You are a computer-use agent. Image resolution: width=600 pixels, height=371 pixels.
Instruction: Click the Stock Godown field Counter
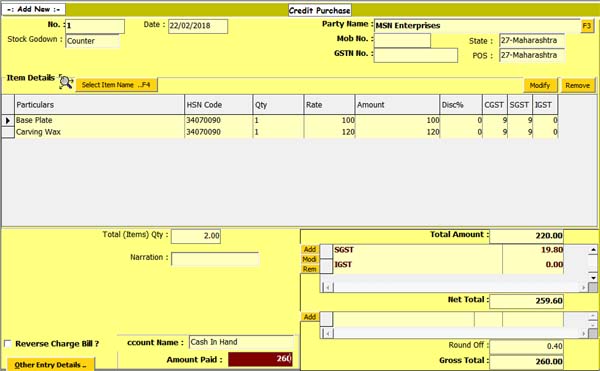click(x=93, y=41)
